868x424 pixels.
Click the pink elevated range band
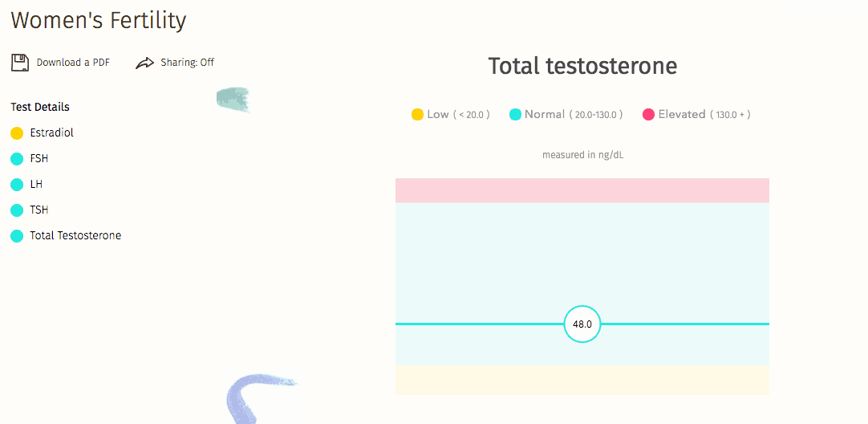coord(582,190)
